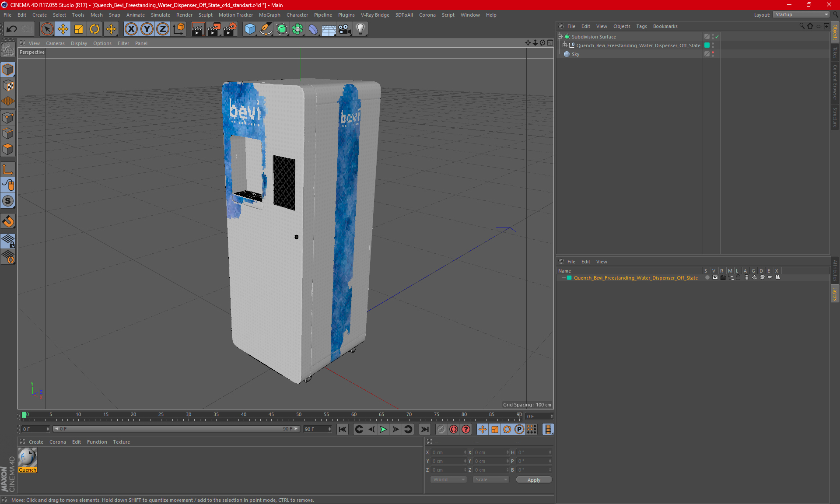The height and width of the screenshot is (504, 840).
Task: Click the dispenser object's teal layer swatch
Action: [707, 45]
